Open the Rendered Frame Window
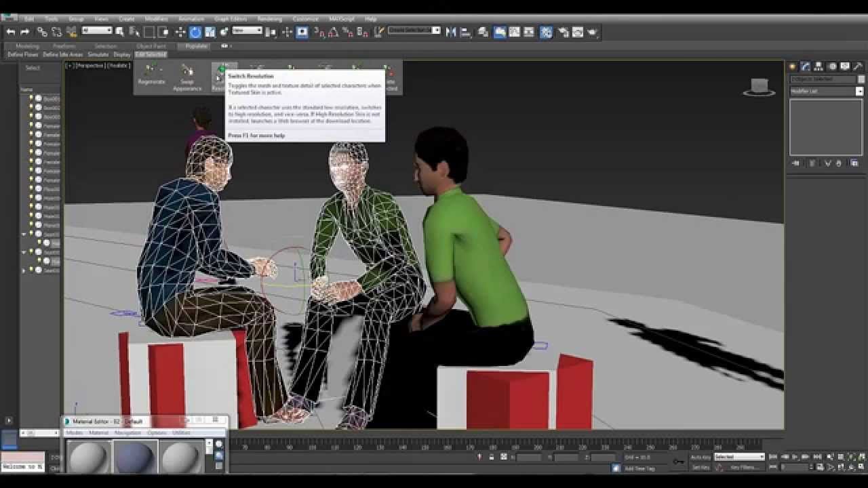Screen dimensions: 868x488 (578, 31)
